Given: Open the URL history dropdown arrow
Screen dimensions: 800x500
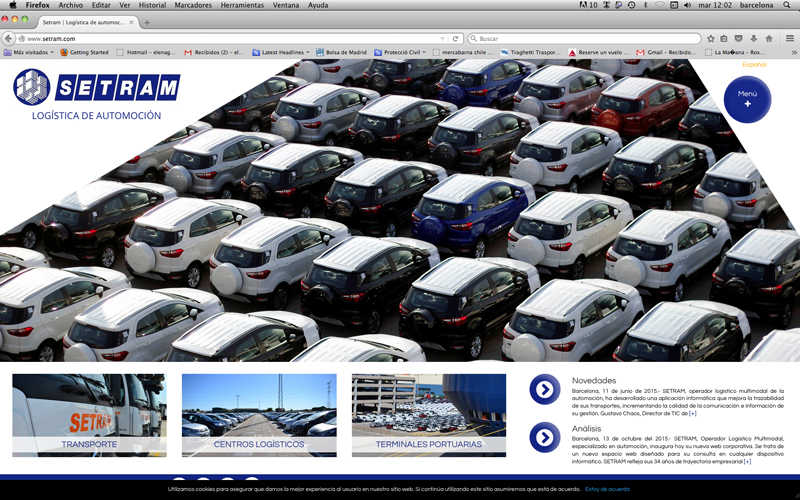Looking at the screenshot, I should point(442,39).
